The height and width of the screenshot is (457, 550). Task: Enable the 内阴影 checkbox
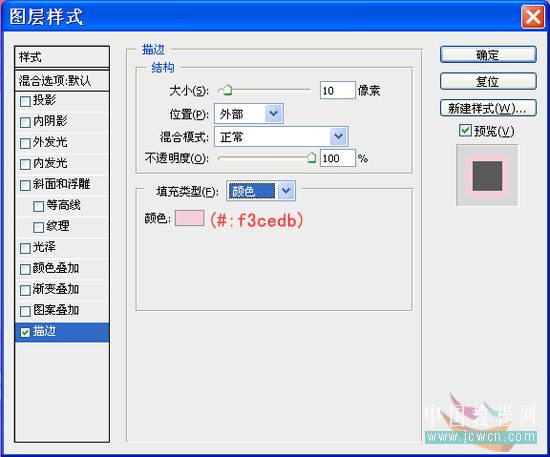point(25,122)
